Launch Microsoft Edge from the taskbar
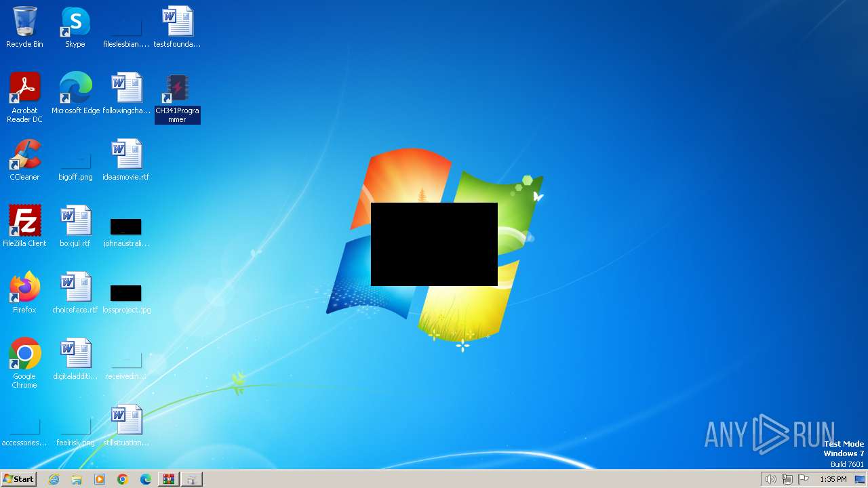This screenshot has height=488, width=868. tap(146, 479)
